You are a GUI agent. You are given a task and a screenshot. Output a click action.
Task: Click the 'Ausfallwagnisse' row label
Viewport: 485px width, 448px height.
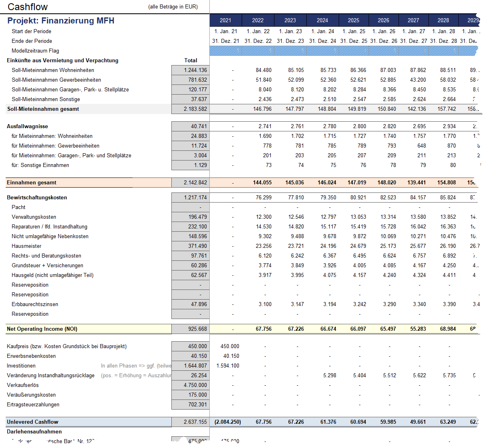coord(27,126)
